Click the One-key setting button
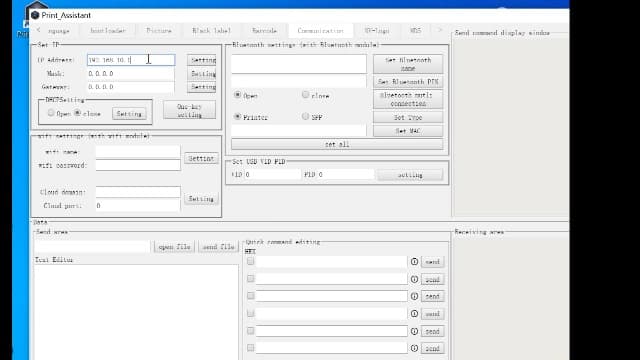 point(189,111)
